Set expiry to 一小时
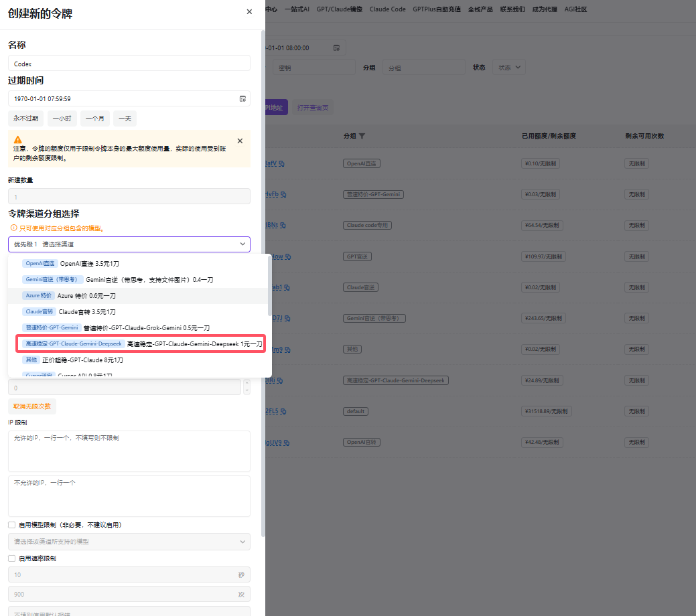Screen dimensions: 696x616 click(x=62, y=119)
